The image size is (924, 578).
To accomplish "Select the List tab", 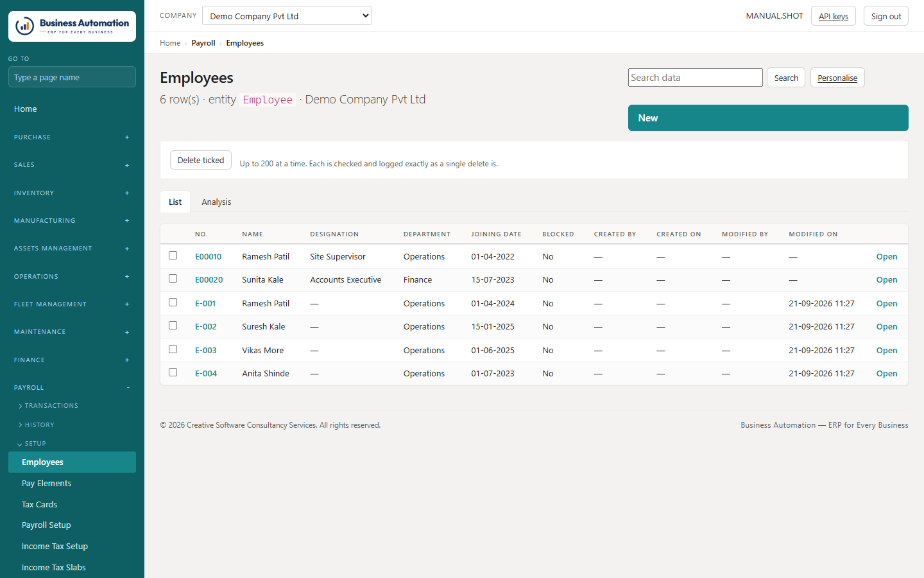I will [x=175, y=202].
